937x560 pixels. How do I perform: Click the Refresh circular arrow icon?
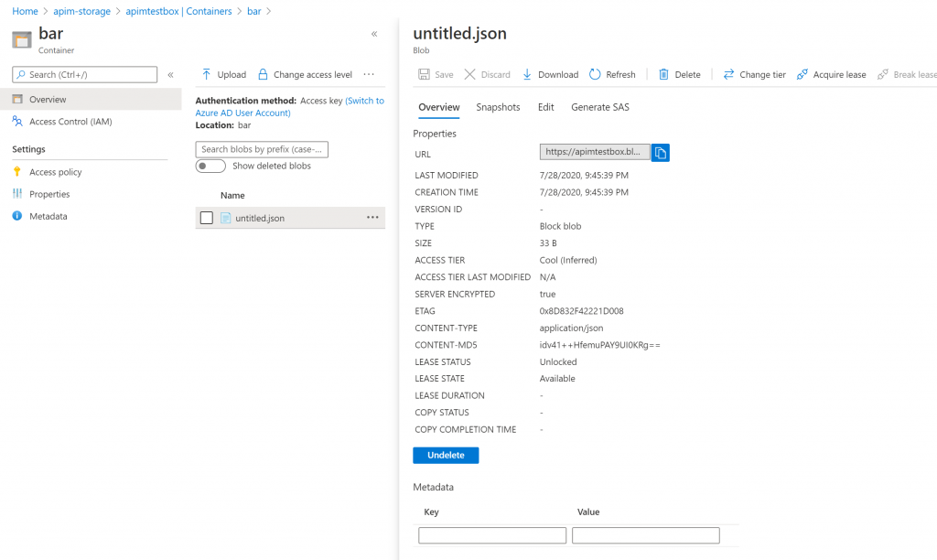(x=595, y=74)
